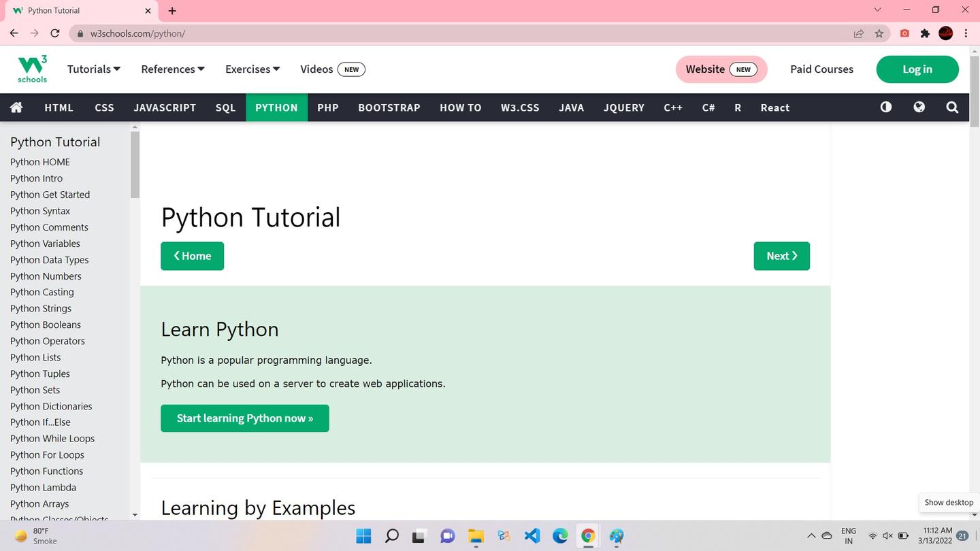Select W3.CSS in the navbar

(x=520, y=107)
